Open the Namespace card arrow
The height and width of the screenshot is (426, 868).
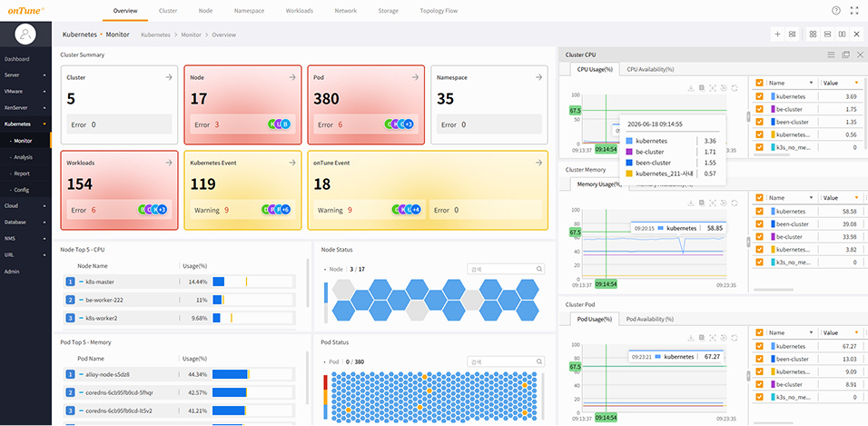(538, 77)
